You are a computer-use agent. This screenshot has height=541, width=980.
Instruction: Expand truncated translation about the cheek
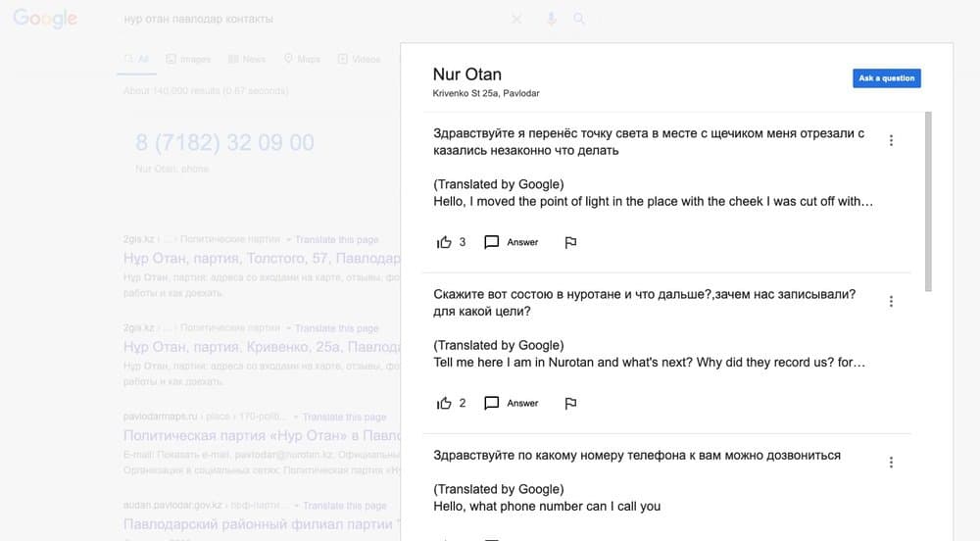tap(653, 202)
